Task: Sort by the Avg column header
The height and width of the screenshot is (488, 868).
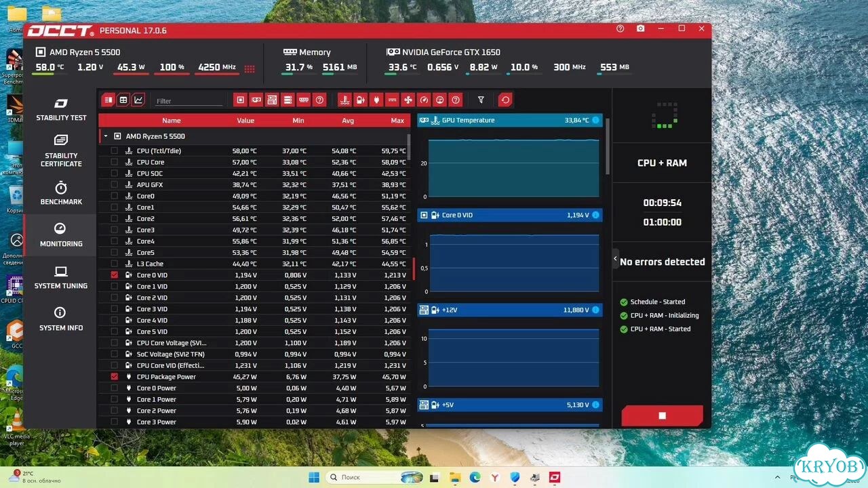Action: [x=349, y=121]
